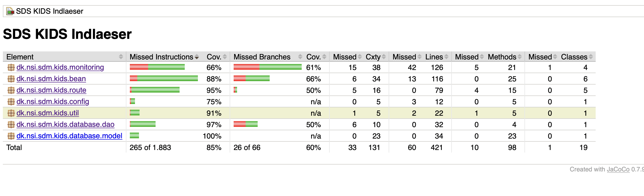Image resolution: width=644 pixels, height=196 pixels.
Task: Sort by Missed Instructions column header
Action: coord(161,57)
